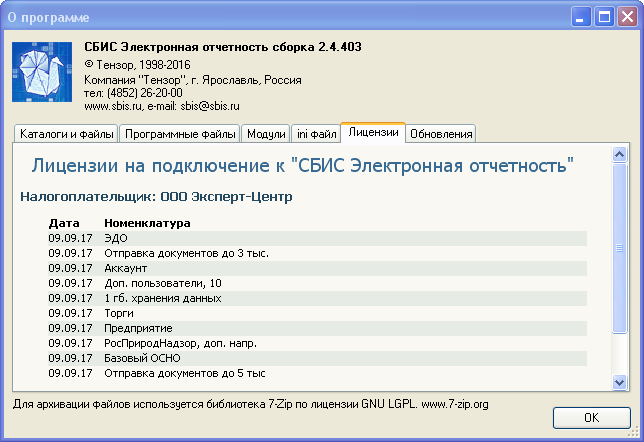Select the Предприятие license row
The height and width of the screenshot is (442, 644).
click(317, 328)
